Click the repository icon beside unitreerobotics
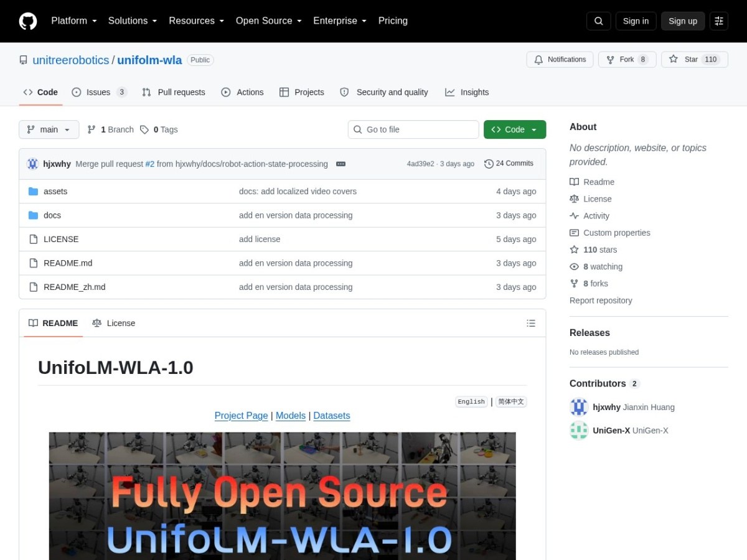 click(23, 60)
